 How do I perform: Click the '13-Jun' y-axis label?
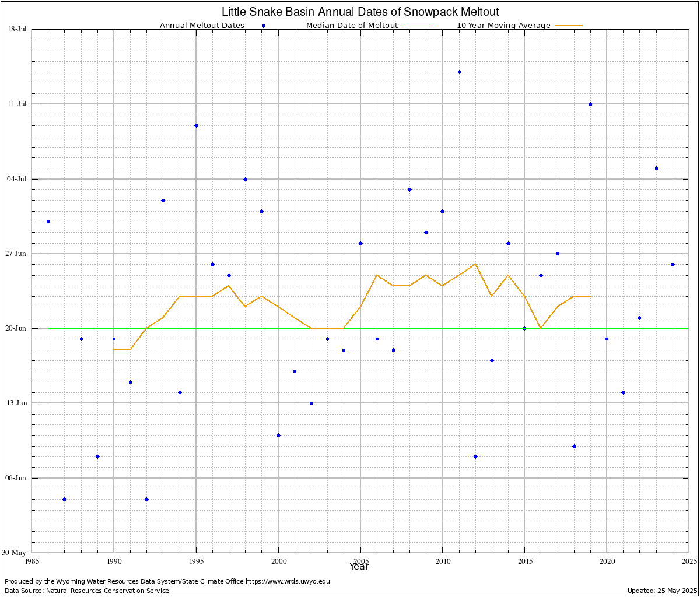17,403
